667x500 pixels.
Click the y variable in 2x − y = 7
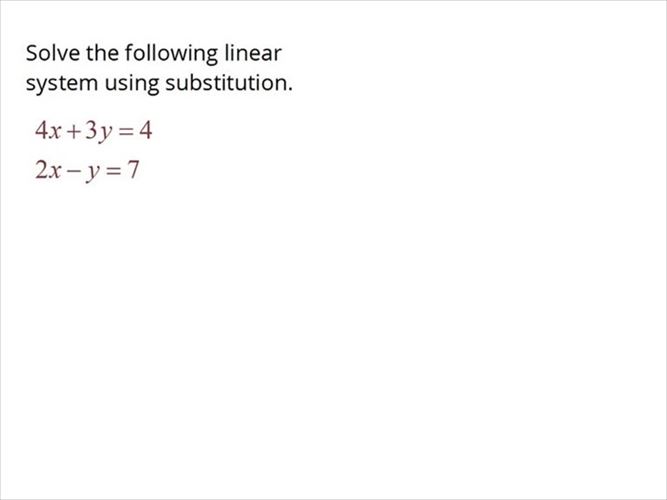tap(93, 173)
